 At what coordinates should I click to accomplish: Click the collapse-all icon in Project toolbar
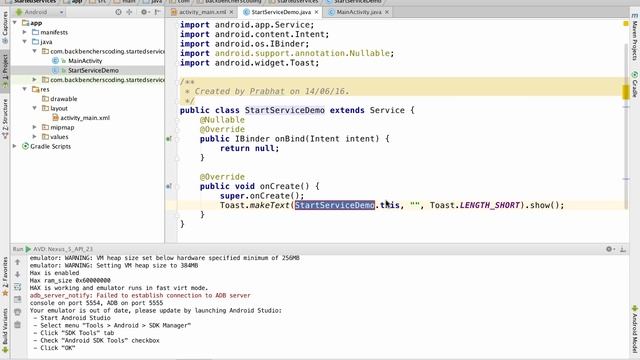click(129, 12)
